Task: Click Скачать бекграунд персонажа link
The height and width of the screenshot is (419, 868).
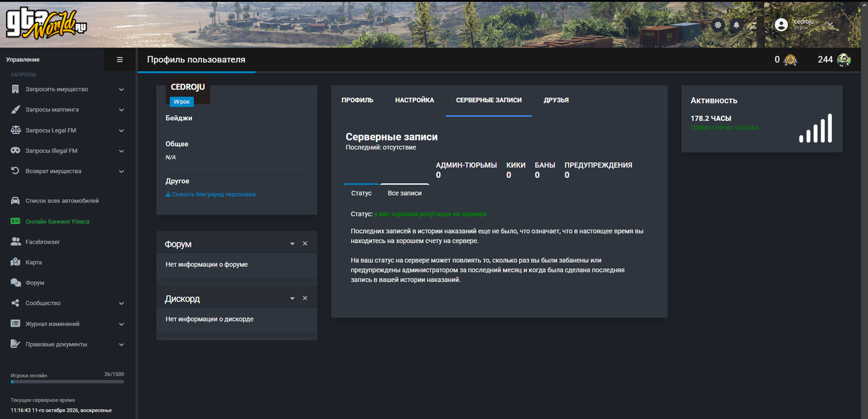Action: (x=210, y=194)
